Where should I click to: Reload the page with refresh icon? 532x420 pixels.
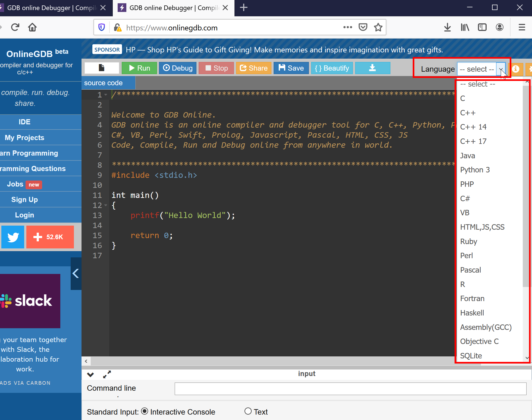tap(15, 27)
